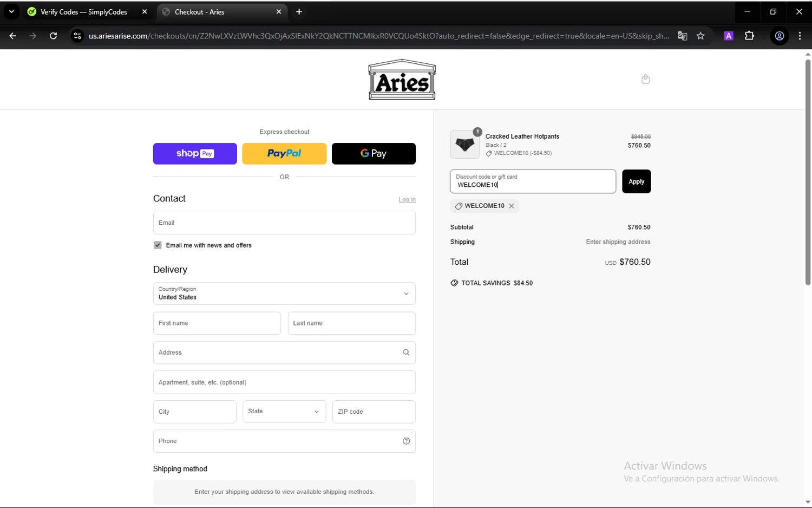
Task: Click the Log in link
Action: click(x=407, y=200)
